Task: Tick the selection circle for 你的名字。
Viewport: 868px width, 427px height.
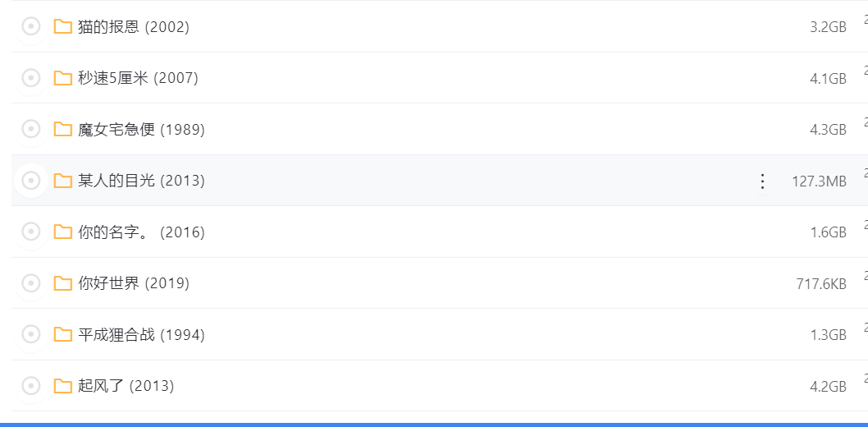Action: point(31,232)
